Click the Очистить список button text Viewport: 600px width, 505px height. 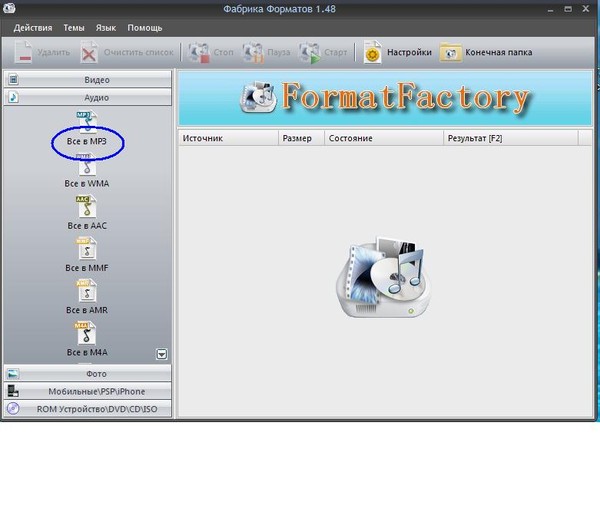pyautogui.click(x=139, y=52)
